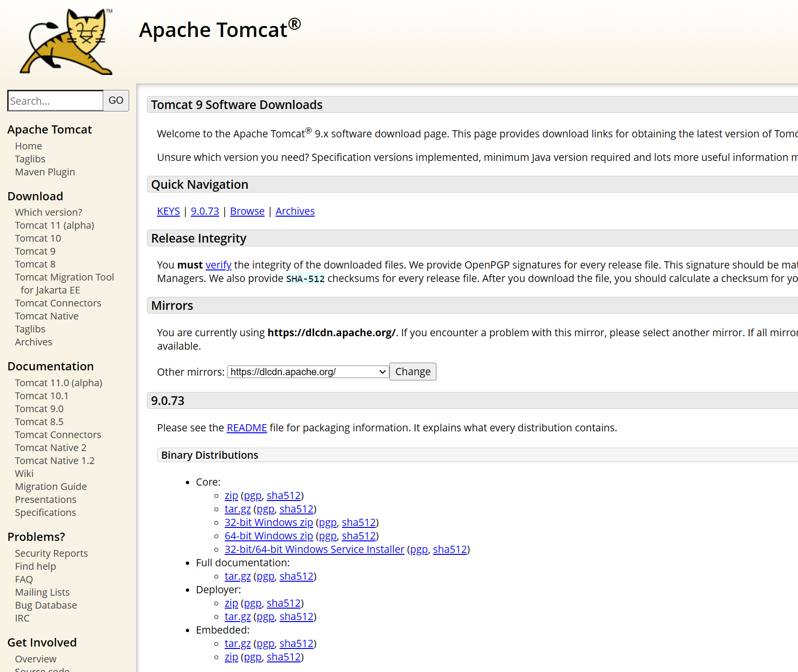Open the Maven Plugin link
This screenshot has height=672, width=798.
click(45, 172)
